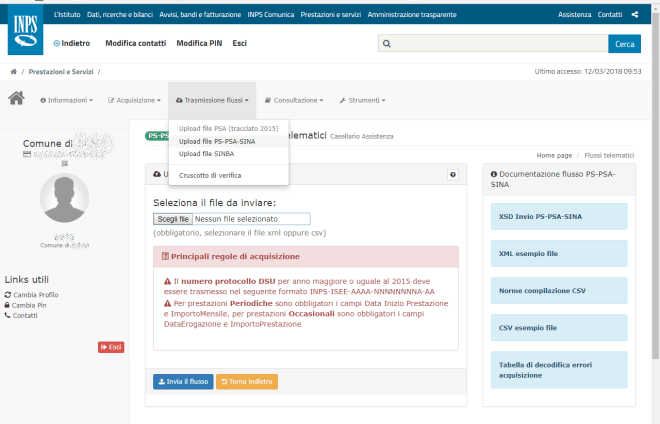
Task: Open Cambia Profilo link
Action: click(x=35, y=295)
